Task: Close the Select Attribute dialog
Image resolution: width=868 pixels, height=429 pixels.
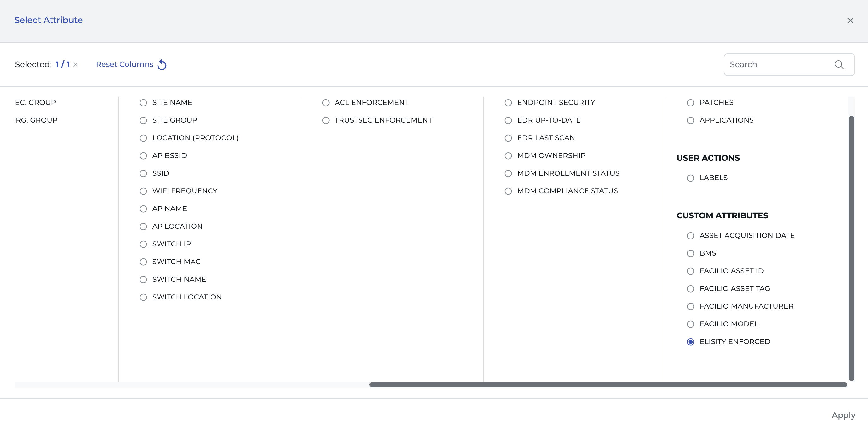Action: tap(850, 21)
